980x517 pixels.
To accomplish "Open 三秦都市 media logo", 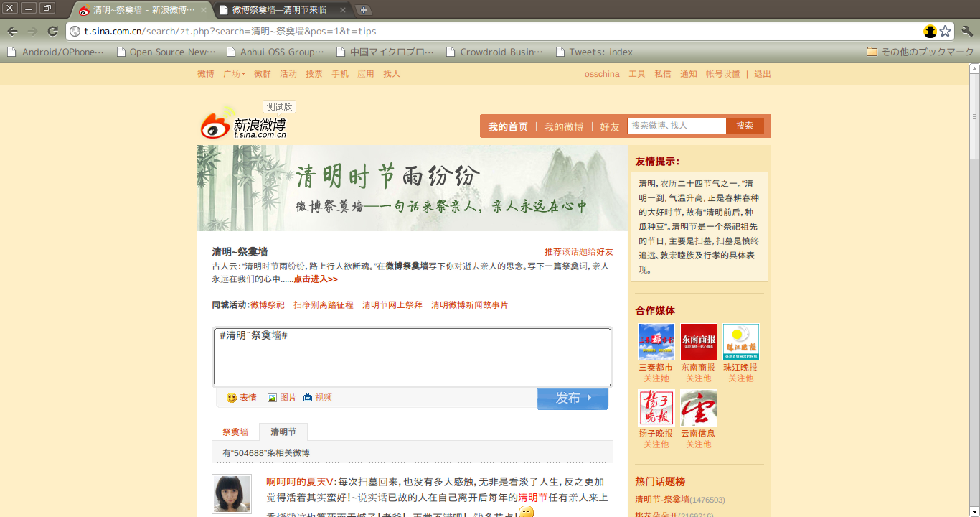I will point(656,342).
